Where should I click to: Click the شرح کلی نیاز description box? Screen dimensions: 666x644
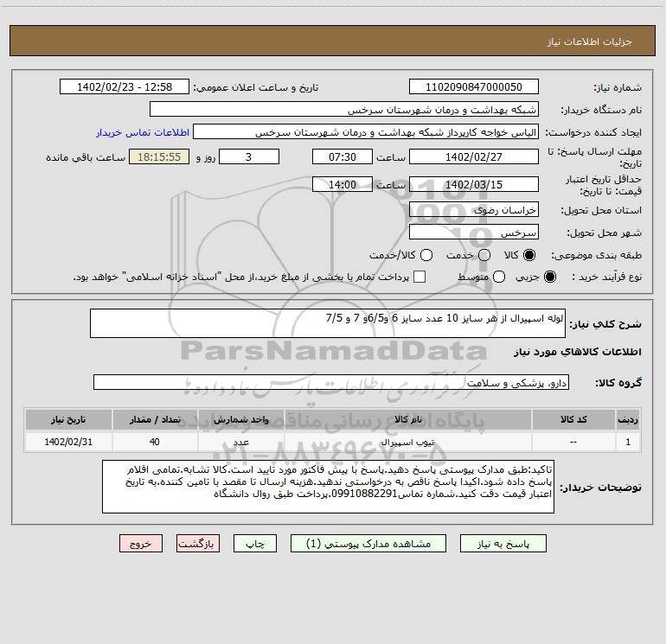tap(328, 323)
